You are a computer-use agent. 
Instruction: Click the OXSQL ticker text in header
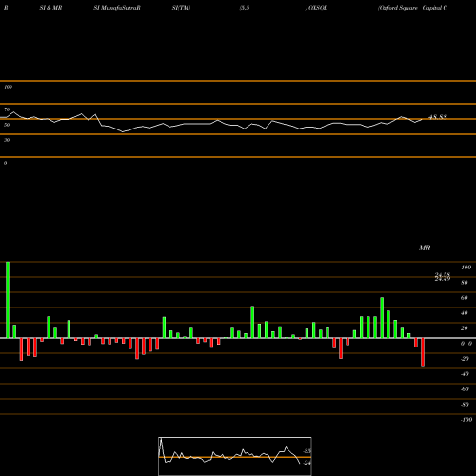[318, 8]
